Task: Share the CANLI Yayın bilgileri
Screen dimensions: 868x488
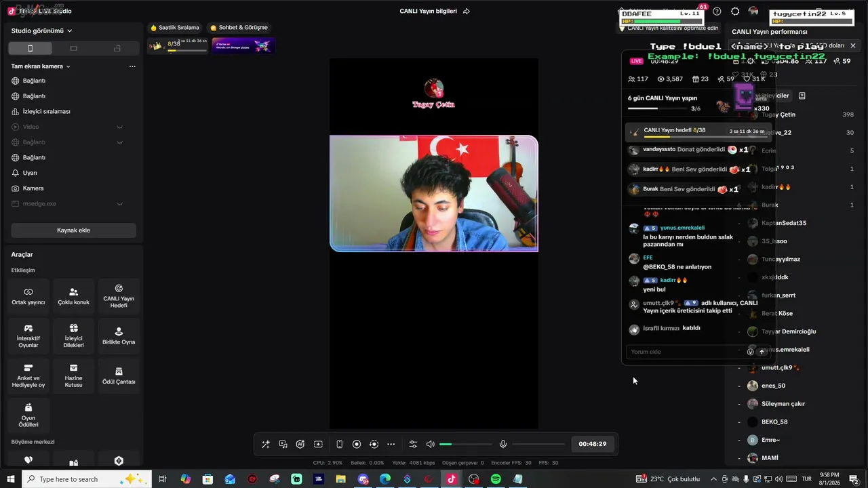Action: click(x=466, y=12)
